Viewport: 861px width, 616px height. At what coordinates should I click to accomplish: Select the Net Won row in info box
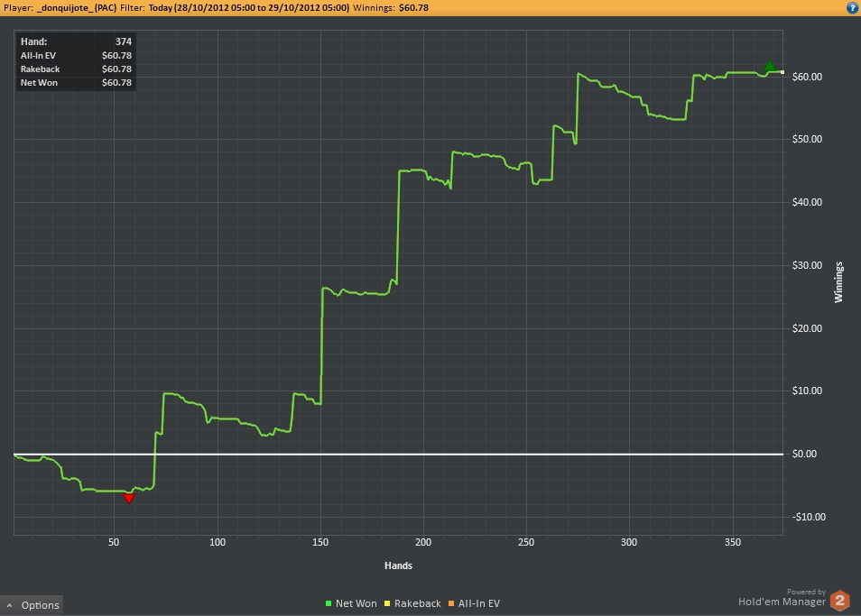pyautogui.click(x=76, y=82)
